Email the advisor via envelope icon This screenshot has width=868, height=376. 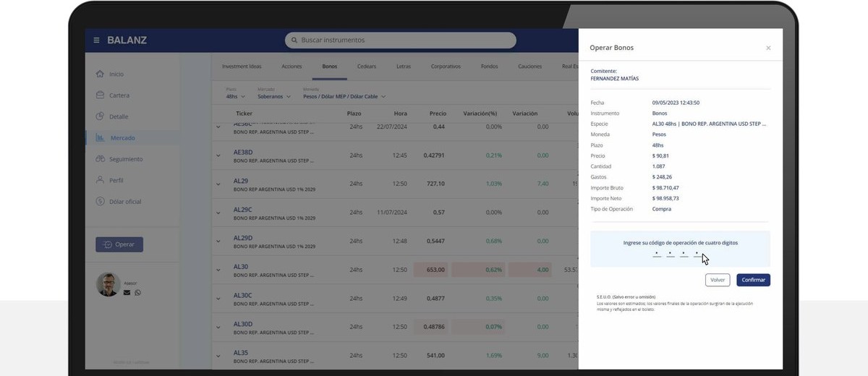pos(127,292)
